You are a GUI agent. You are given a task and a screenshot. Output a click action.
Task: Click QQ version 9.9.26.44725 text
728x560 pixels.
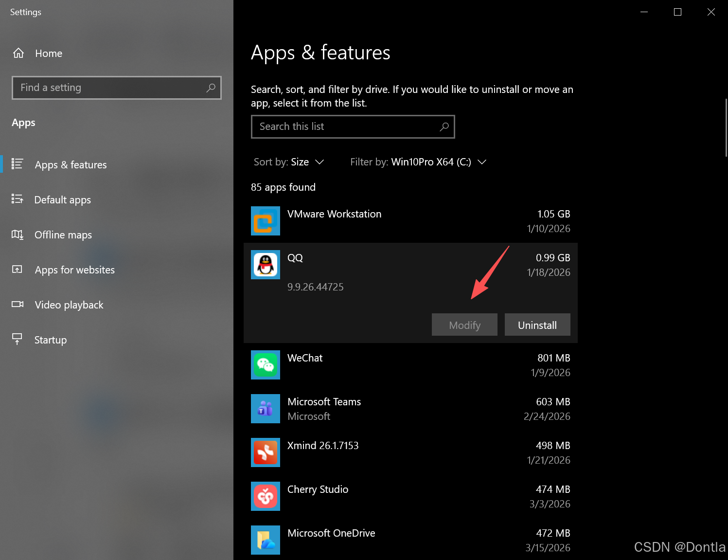point(316,287)
